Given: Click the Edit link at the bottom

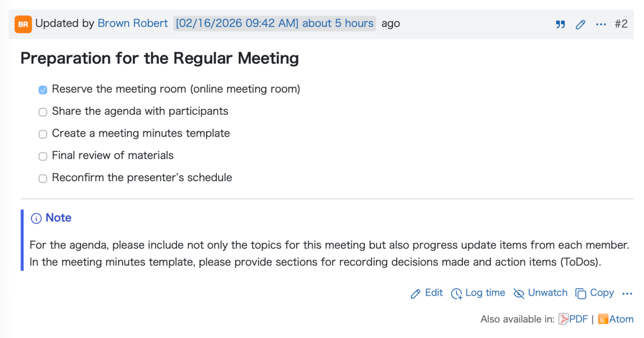Looking at the screenshot, I should tap(434, 293).
